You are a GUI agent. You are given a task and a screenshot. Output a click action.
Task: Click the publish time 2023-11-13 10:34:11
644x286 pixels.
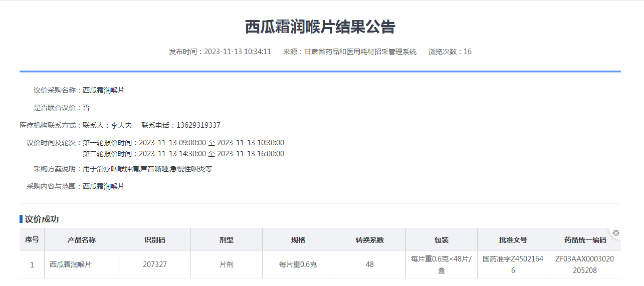point(238,52)
